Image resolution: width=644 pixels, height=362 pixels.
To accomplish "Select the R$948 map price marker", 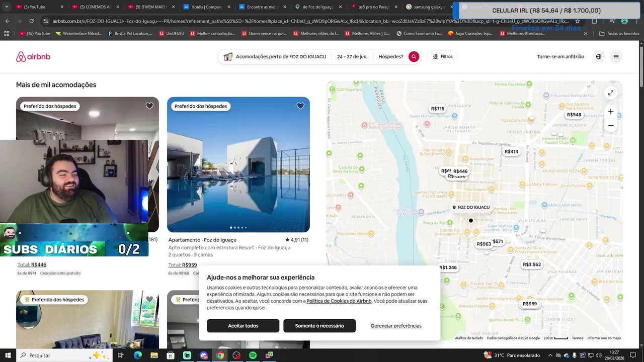I will pyautogui.click(x=574, y=115).
